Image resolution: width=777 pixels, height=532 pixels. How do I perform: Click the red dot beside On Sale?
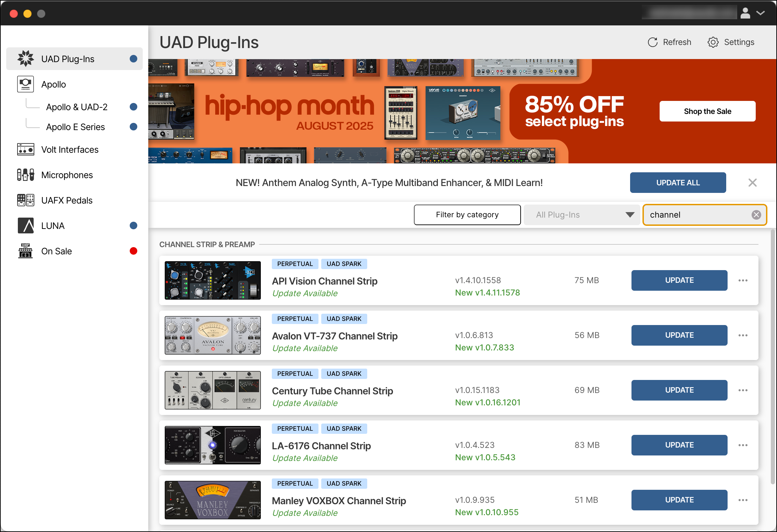(x=134, y=251)
